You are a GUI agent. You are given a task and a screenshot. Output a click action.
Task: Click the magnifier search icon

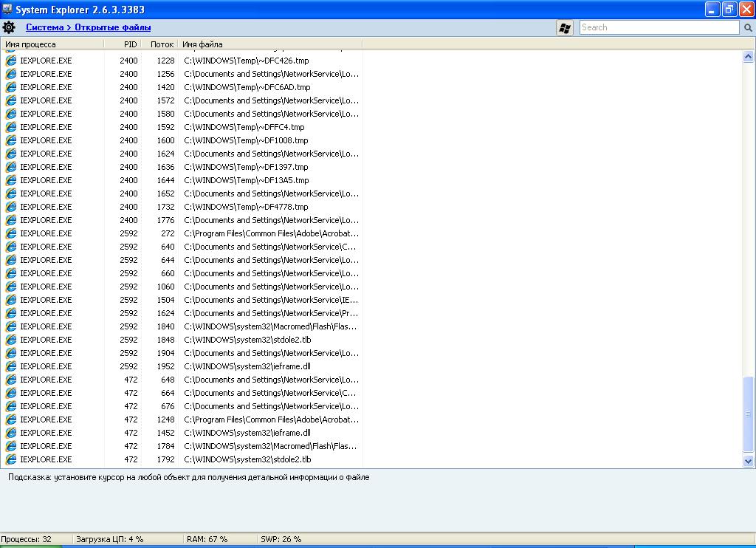click(x=748, y=28)
